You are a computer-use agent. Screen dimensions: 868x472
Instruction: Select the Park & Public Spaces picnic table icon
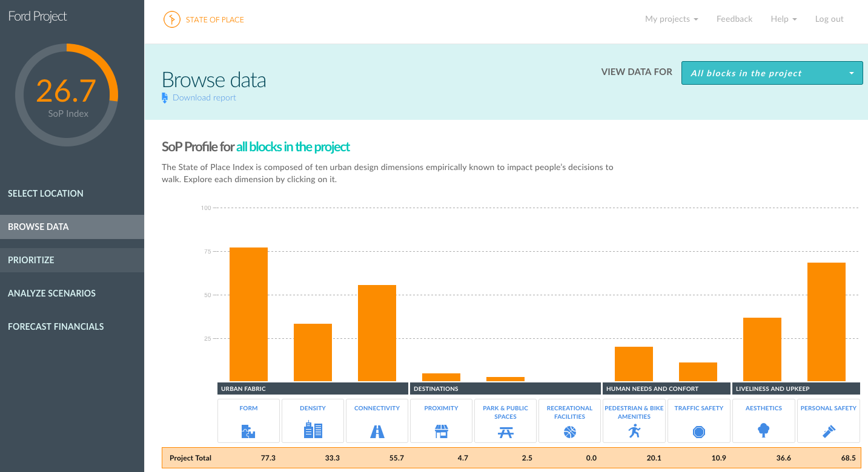(506, 432)
